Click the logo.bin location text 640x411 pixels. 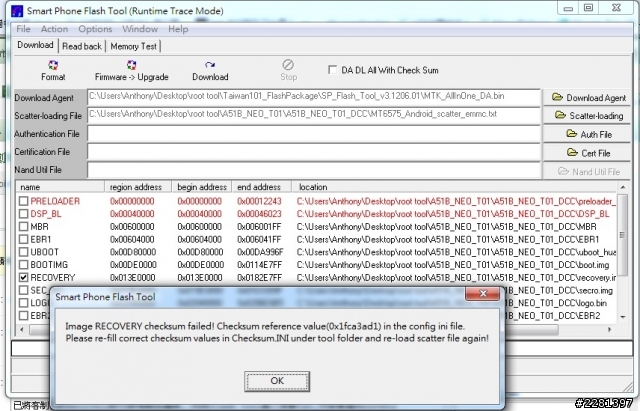tap(556, 303)
